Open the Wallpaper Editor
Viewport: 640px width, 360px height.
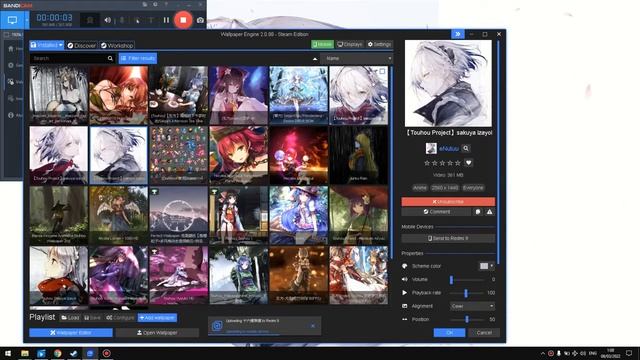pos(71,333)
